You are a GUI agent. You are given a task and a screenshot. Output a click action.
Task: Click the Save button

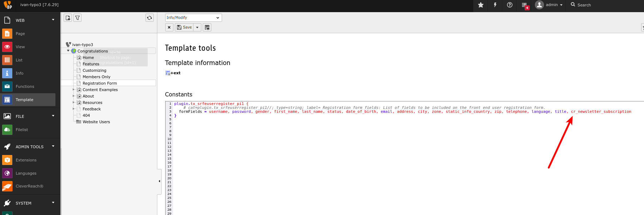pos(185,27)
